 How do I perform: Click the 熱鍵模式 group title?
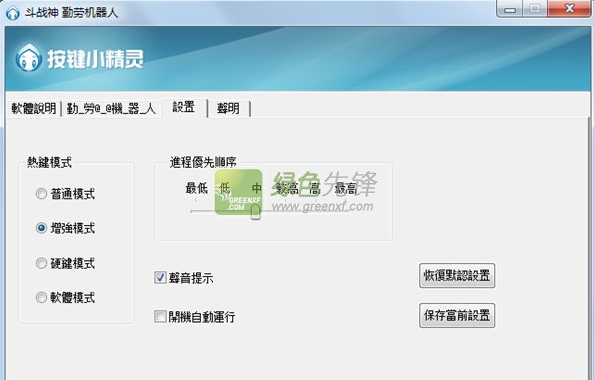coord(49,163)
